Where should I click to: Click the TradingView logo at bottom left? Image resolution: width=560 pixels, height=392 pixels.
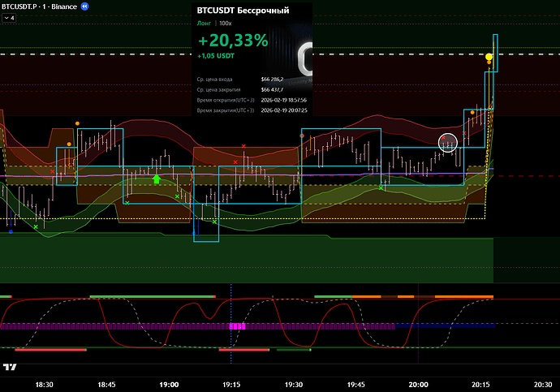pyautogui.click(x=10, y=367)
